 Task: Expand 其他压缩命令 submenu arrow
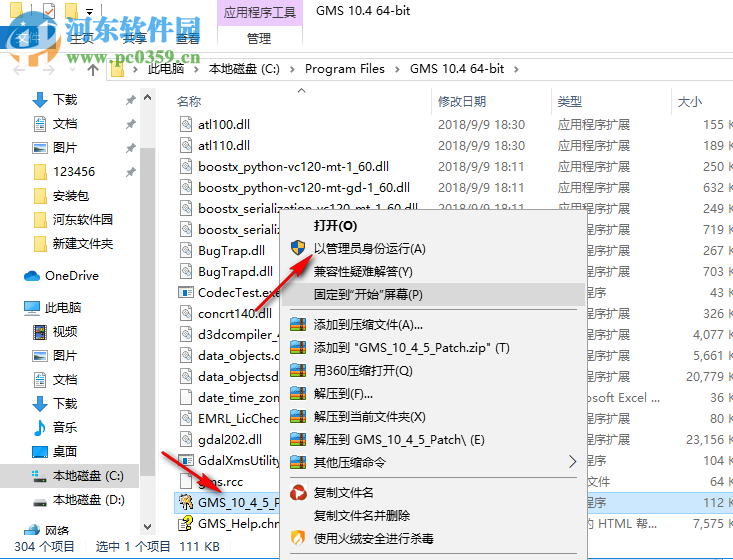tap(572, 462)
